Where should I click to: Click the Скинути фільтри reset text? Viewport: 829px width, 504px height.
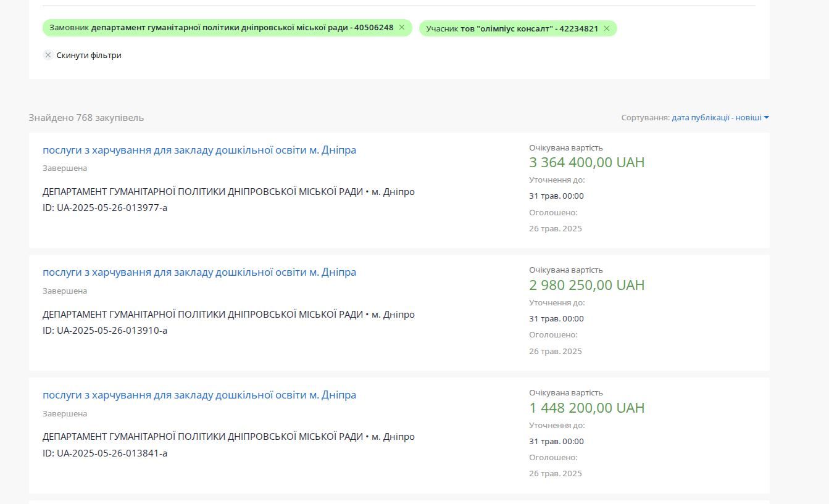(x=89, y=56)
